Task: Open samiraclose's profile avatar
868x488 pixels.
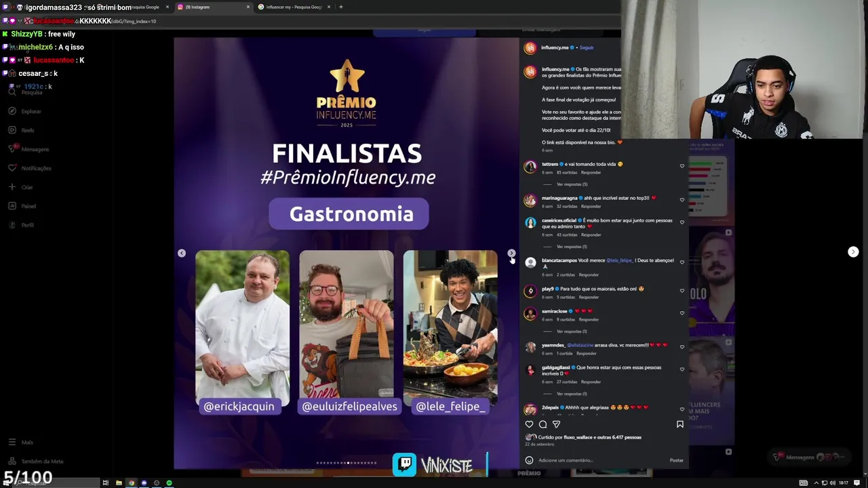Action: (530, 314)
